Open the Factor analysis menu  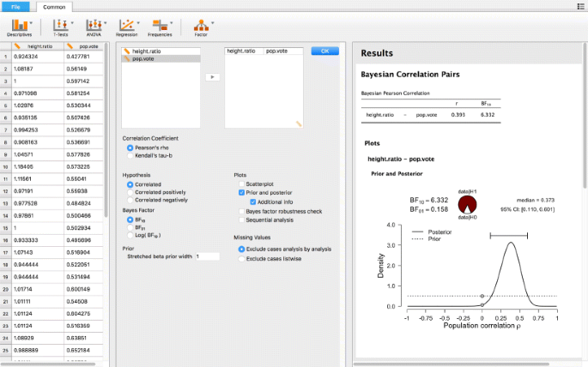(x=203, y=28)
